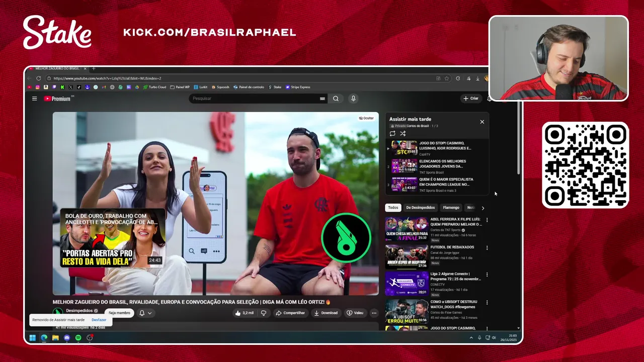Like the video with 3,2 mil thumbs up
Viewport: 644px width, 362px height.
(245, 313)
